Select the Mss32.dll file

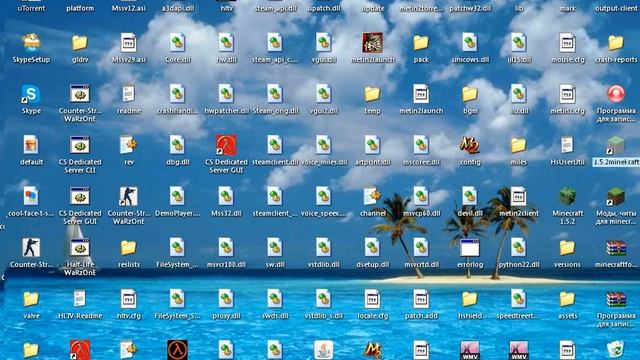pos(226,197)
